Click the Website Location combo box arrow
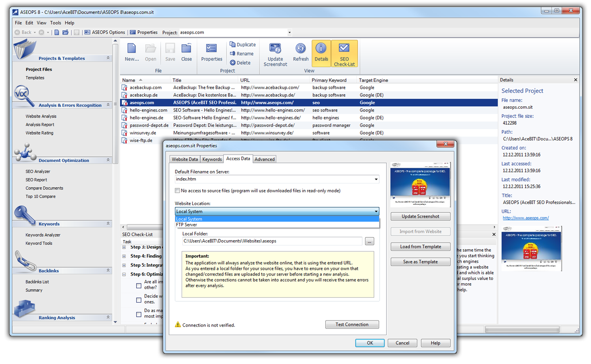Screen dimensions: 591x364 click(376, 211)
